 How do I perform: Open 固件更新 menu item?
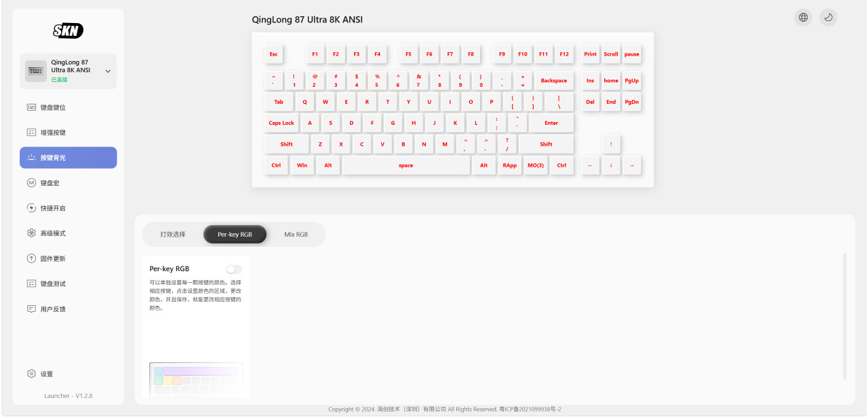68,258
